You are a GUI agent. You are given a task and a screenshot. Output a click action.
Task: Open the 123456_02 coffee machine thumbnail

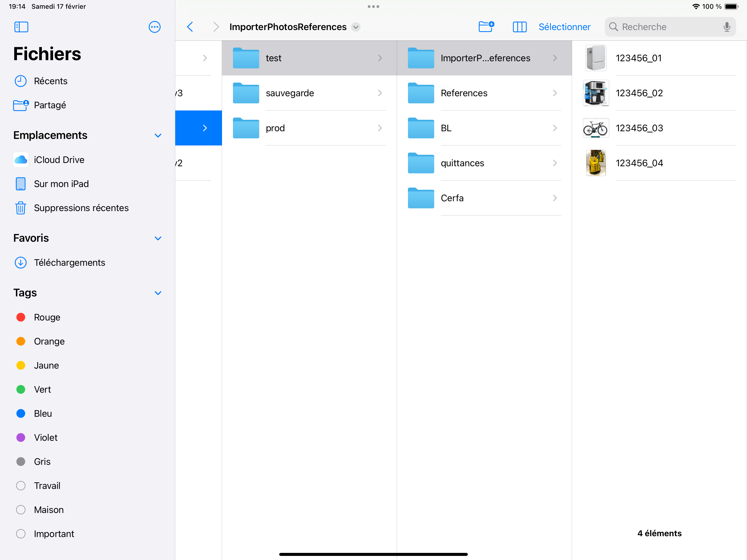pos(596,93)
